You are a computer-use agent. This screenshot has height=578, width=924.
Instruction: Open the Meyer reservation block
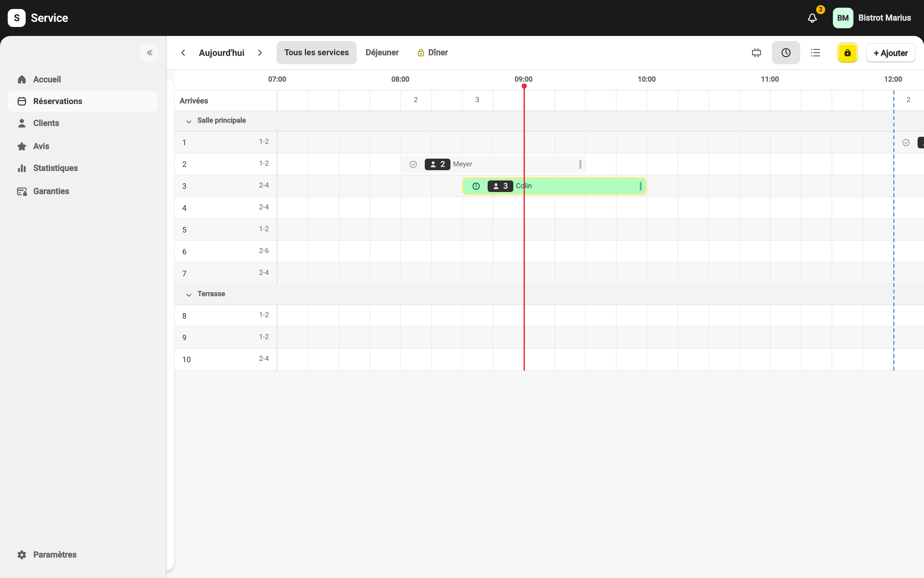coord(493,164)
